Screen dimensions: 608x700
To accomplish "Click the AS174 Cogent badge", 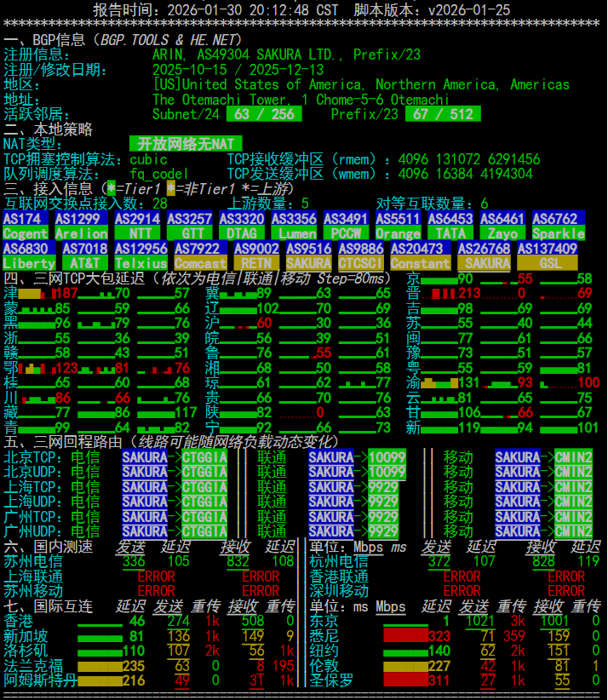I will (26, 226).
